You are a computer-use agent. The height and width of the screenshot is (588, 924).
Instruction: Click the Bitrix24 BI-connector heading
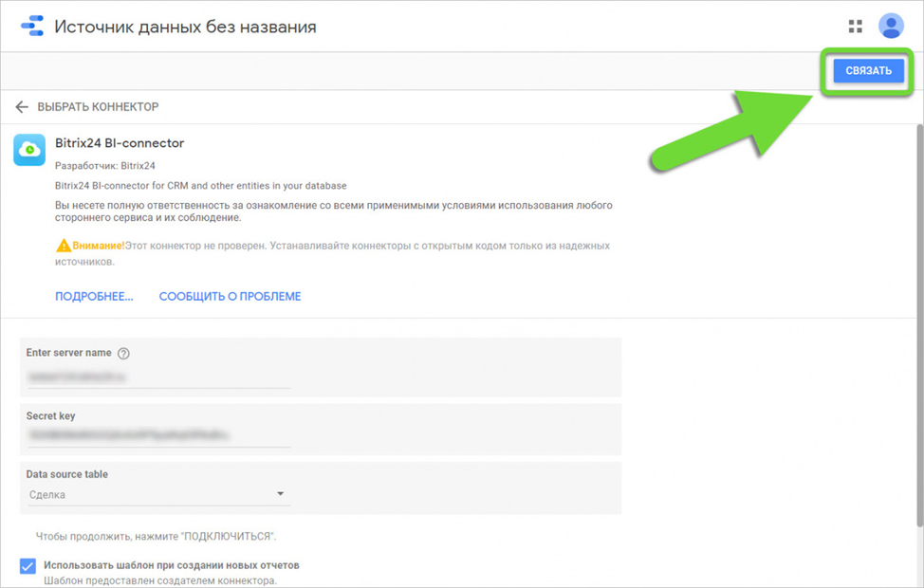pyautogui.click(x=120, y=142)
